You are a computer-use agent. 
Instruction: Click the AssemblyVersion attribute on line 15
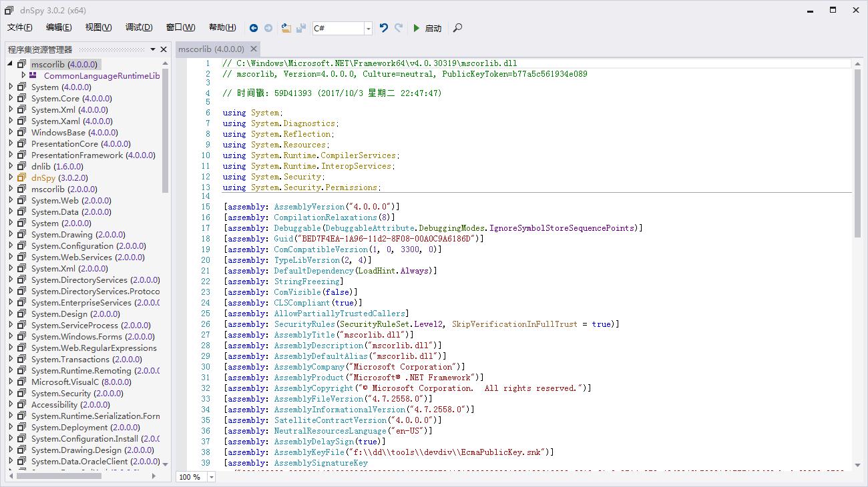click(x=309, y=207)
